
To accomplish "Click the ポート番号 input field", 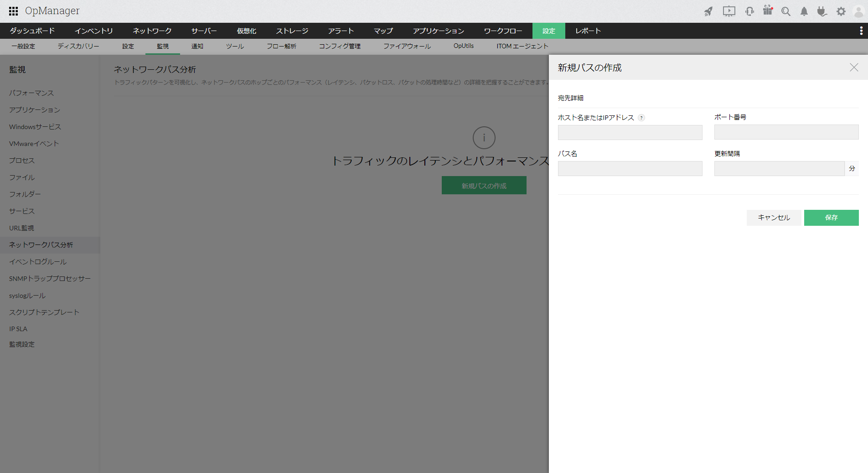I will coord(786,132).
